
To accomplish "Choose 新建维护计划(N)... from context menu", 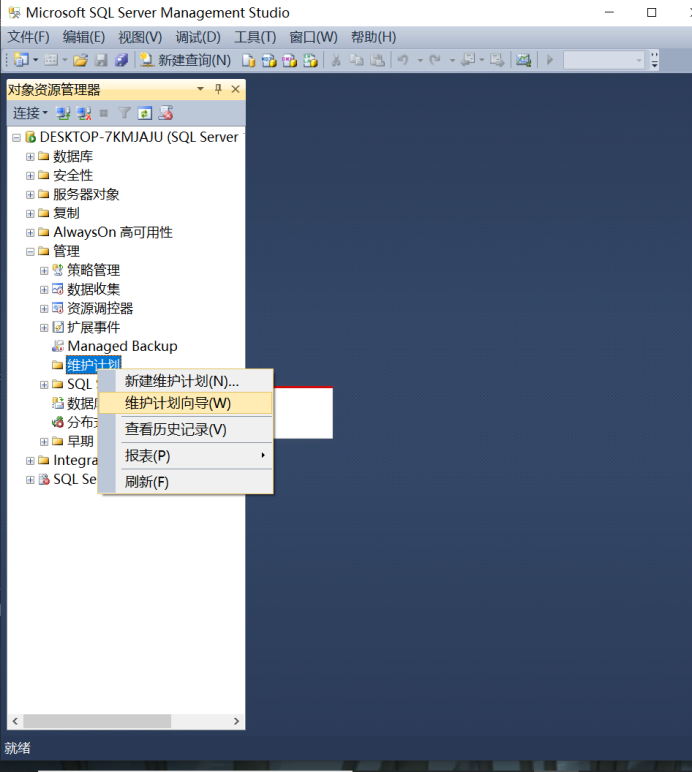I will point(186,381).
